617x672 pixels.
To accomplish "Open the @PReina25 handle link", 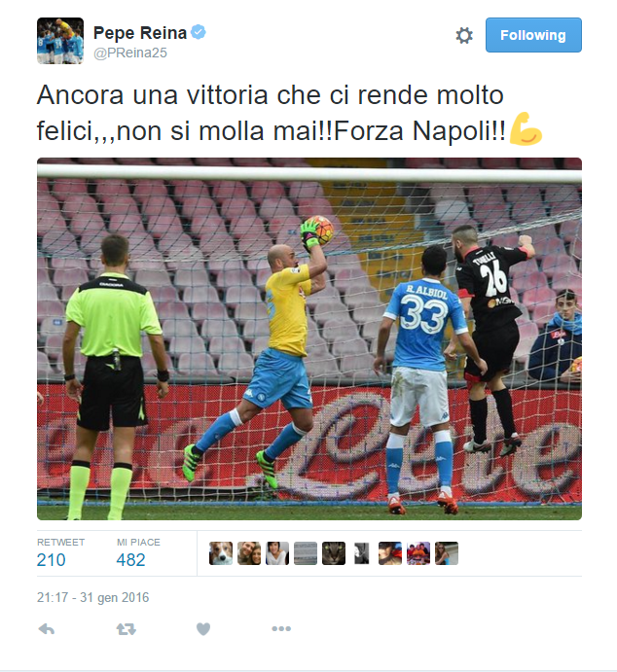I will pos(130,53).
